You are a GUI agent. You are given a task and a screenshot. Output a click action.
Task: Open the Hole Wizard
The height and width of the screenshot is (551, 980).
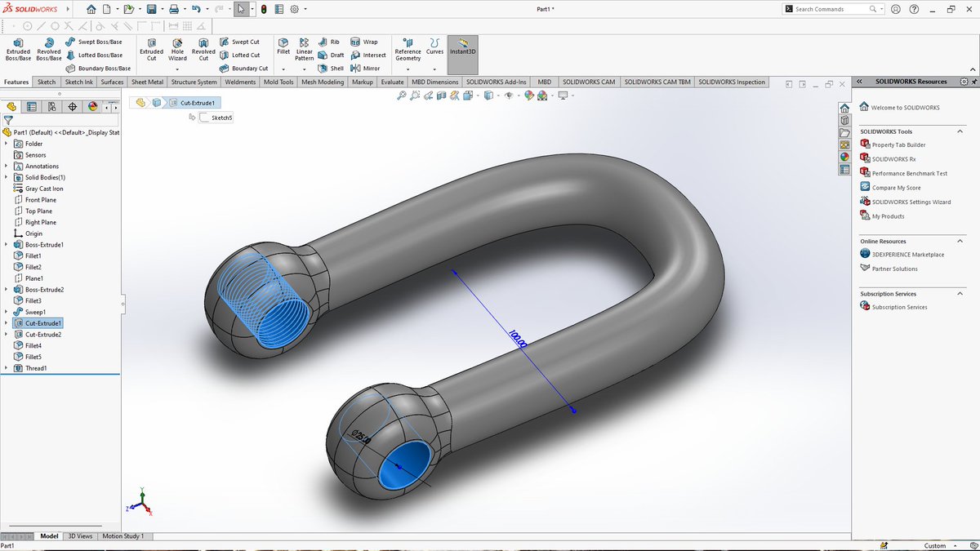177,50
